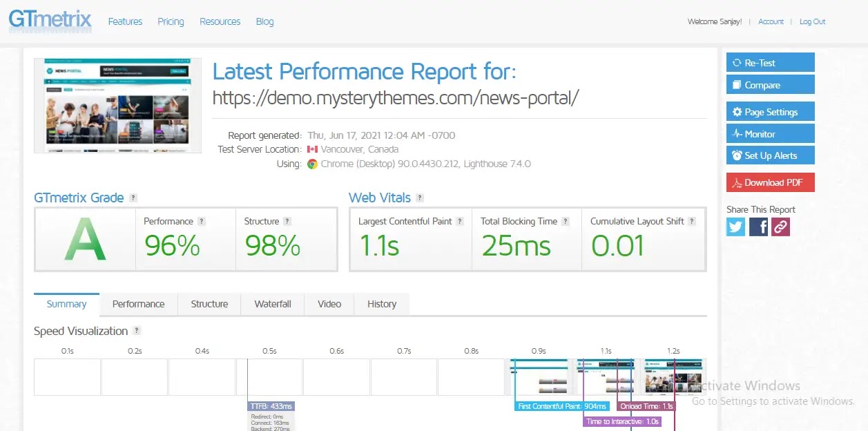868x431 pixels.
Task: Click help icon beside Structure score
Action: pyautogui.click(x=287, y=222)
